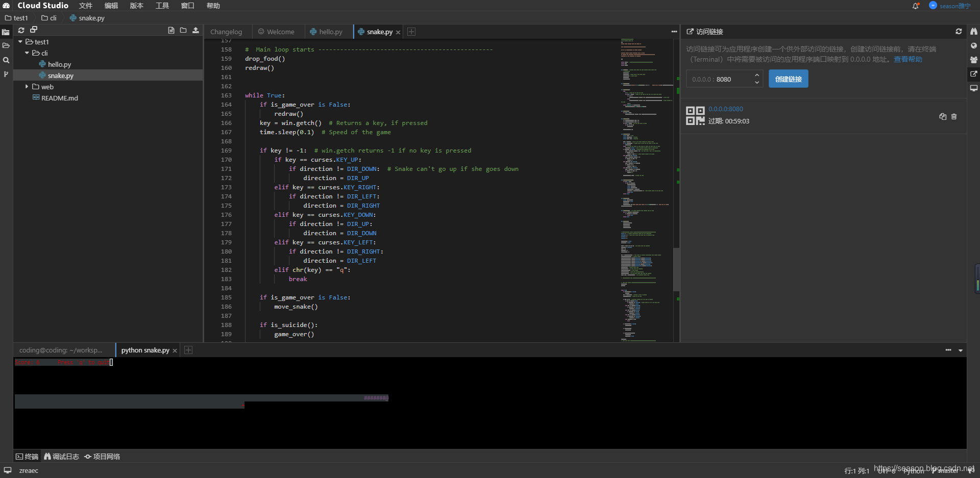This screenshot has height=478, width=980.
Task: Collapse the cli folder
Action: tap(27, 53)
